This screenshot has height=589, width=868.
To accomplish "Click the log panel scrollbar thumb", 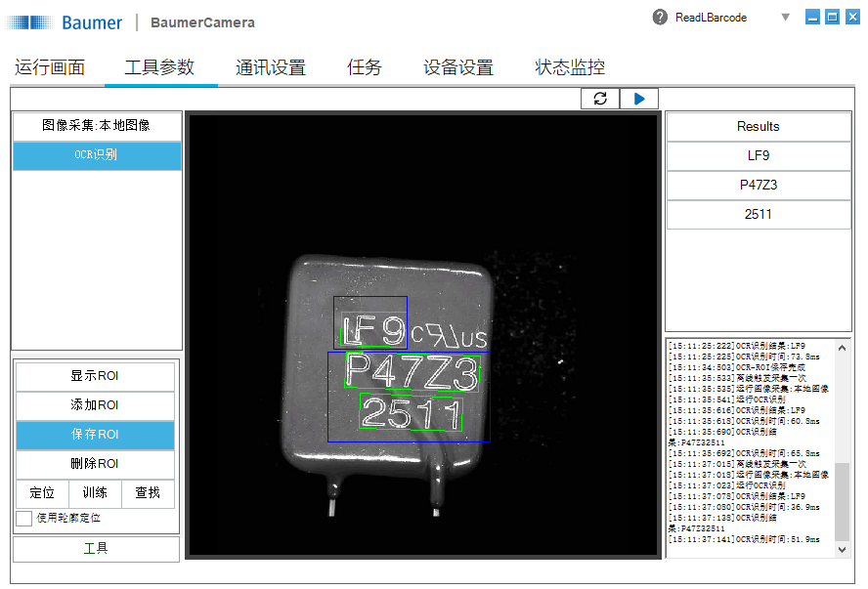I will point(842,502).
